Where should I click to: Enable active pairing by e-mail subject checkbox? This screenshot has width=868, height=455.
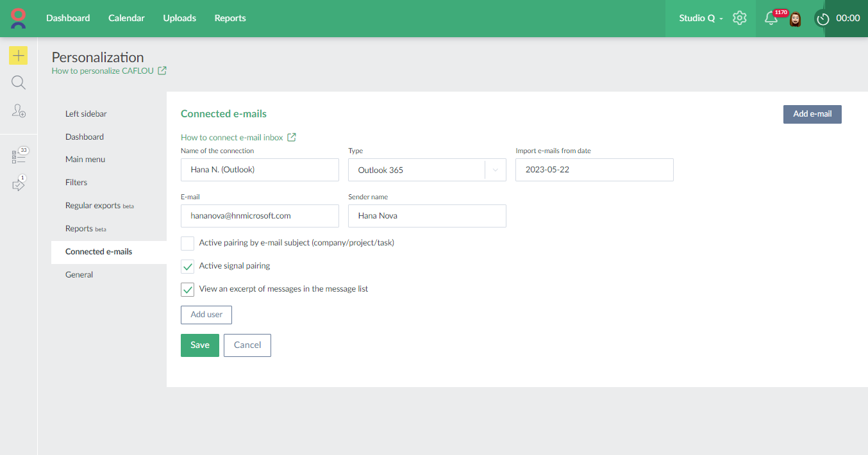coord(188,244)
